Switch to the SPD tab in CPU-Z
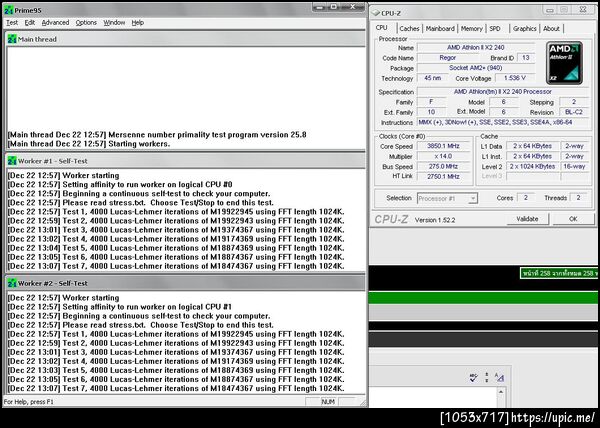 click(495, 29)
